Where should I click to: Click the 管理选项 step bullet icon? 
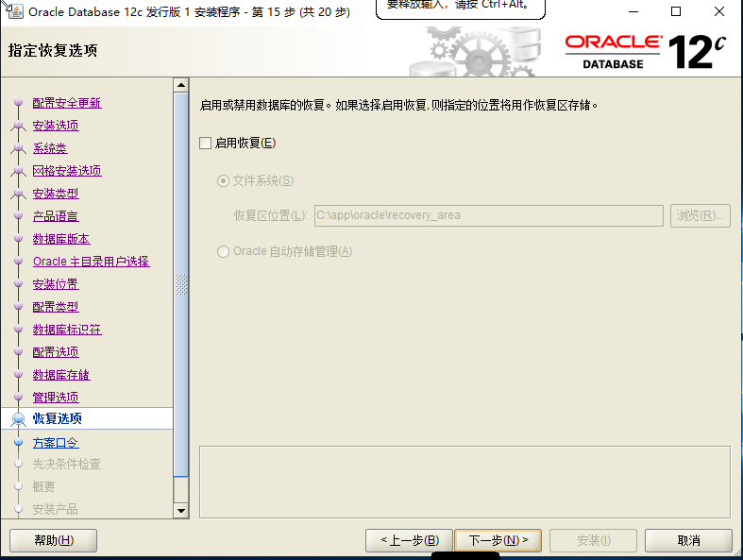(x=19, y=397)
